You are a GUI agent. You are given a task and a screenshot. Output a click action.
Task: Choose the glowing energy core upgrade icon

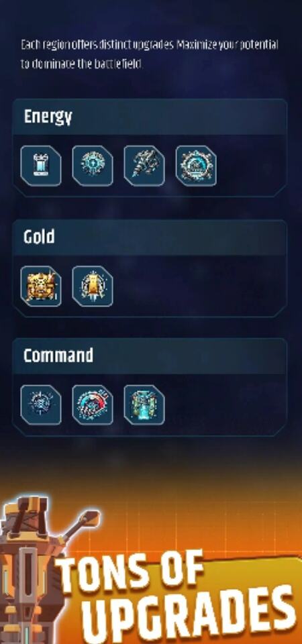[93, 166]
